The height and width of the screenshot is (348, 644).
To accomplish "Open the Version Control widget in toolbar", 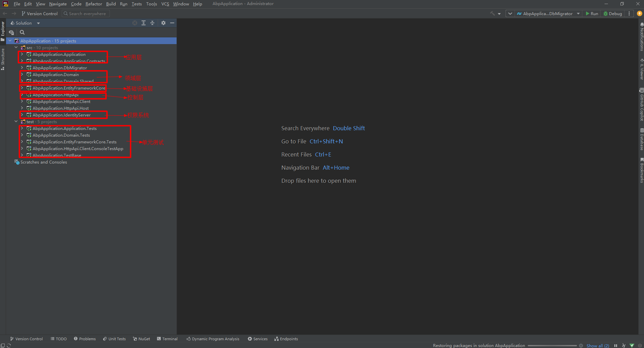I will pyautogui.click(x=39, y=13).
